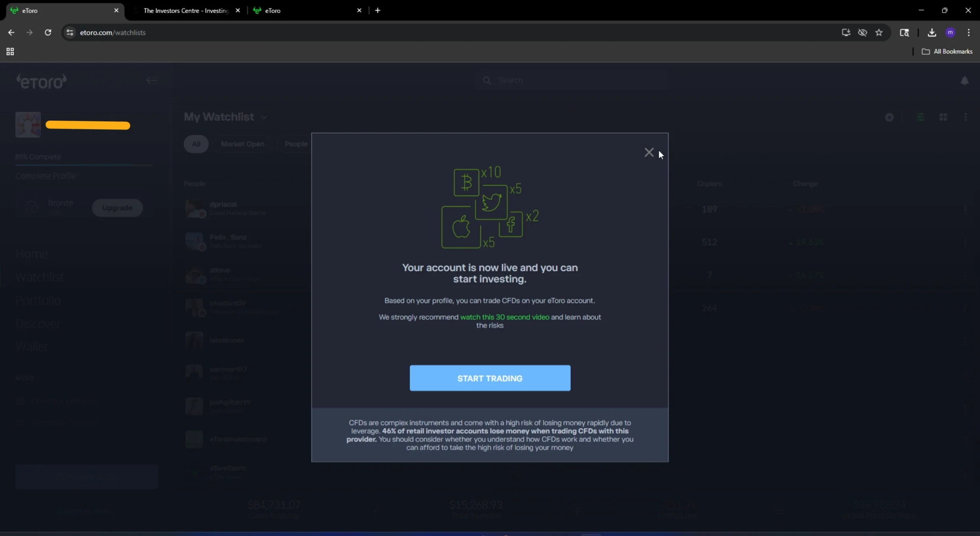
Task: Open the Chrome profile menu
Action: pos(951,33)
